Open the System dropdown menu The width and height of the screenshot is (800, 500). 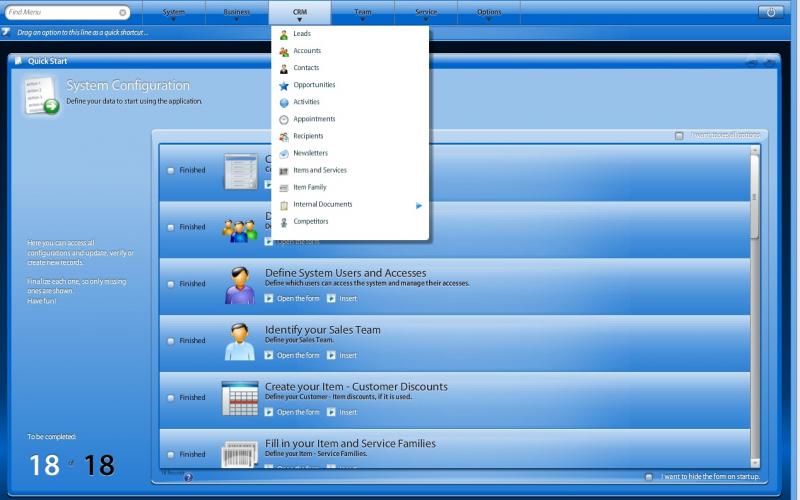tap(173, 13)
